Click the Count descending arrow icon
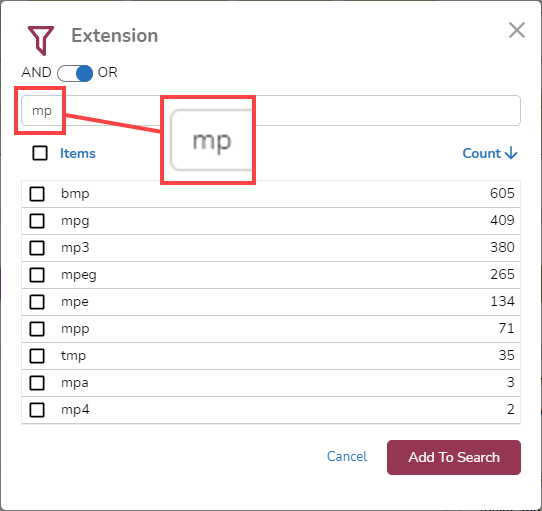 511,153
